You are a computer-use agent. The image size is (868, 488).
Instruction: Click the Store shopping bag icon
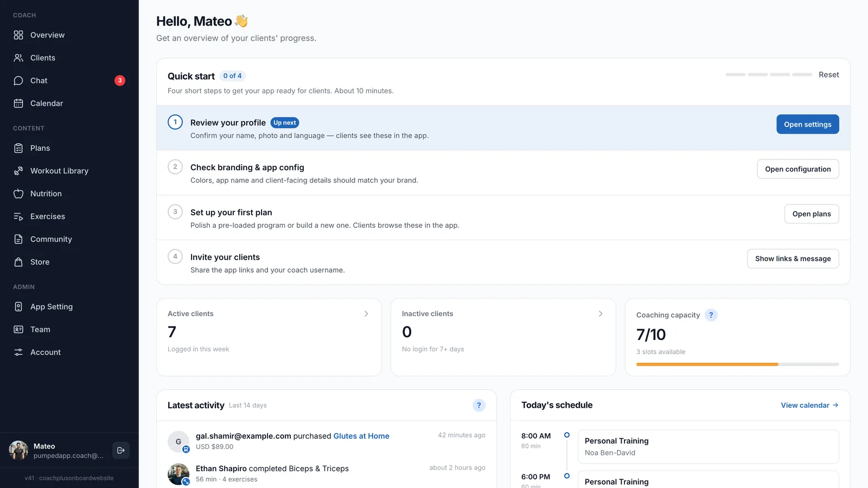[x=18, y=262]
